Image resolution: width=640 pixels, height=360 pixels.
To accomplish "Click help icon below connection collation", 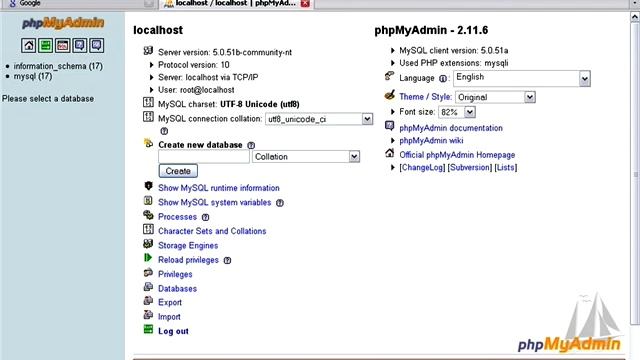I will 164,131.
